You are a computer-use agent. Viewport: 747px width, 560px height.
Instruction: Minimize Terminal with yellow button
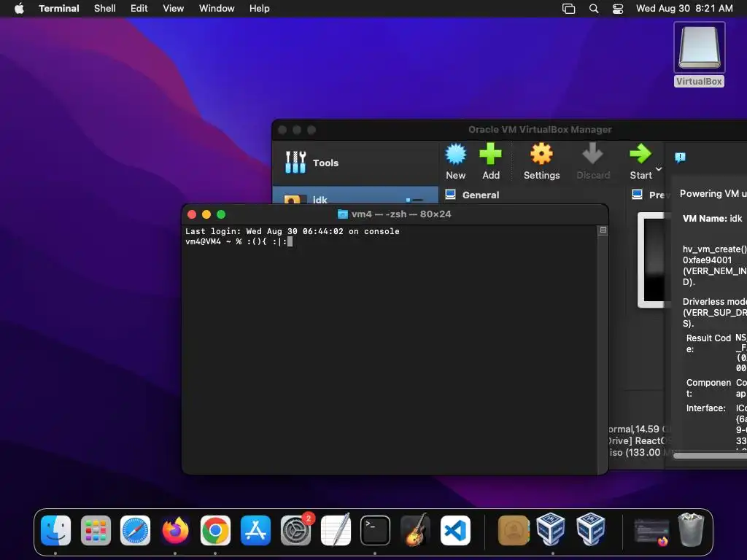(x=206, y=214)
